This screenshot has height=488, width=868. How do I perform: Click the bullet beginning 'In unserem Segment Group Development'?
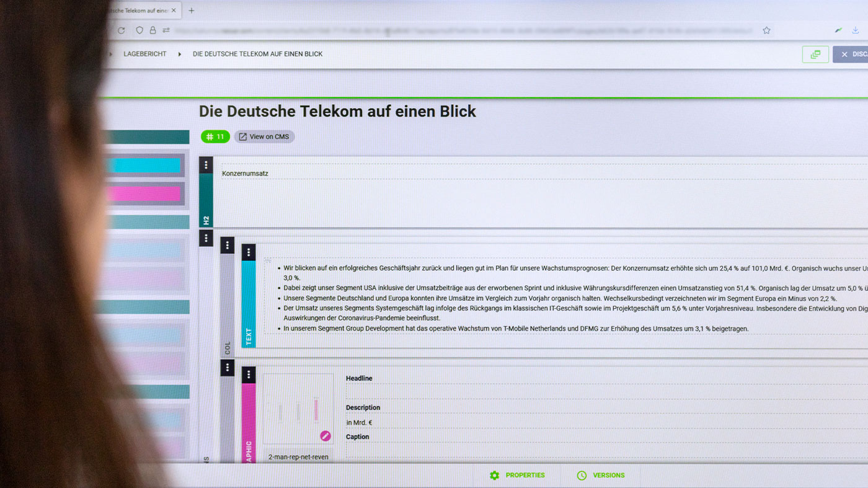516,329
